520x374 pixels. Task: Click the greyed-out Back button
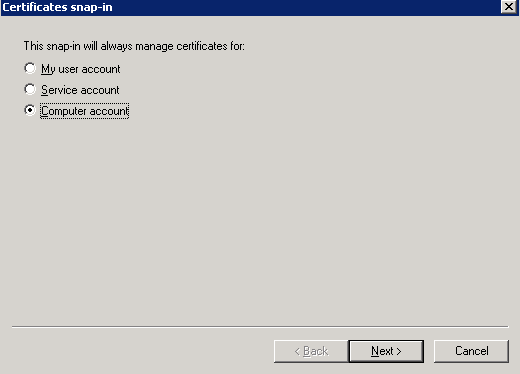click(x=311, y=351)
